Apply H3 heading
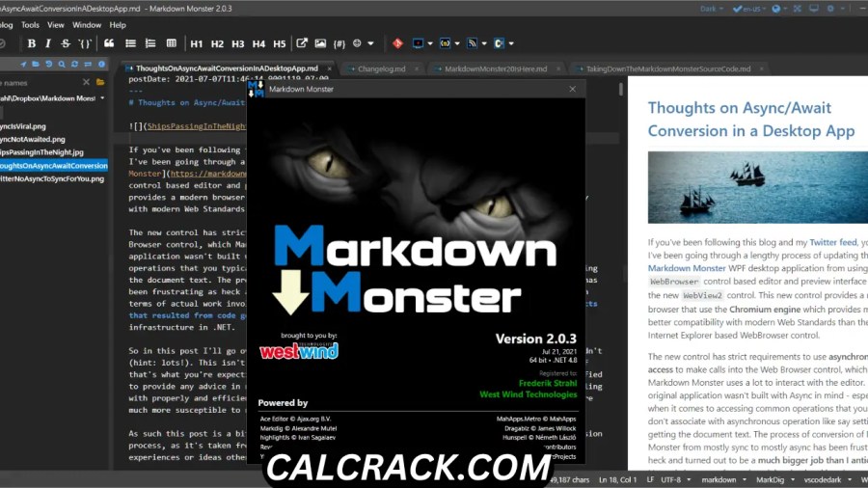The height and width of the screenshot is (488, 868). click(238, 43)
